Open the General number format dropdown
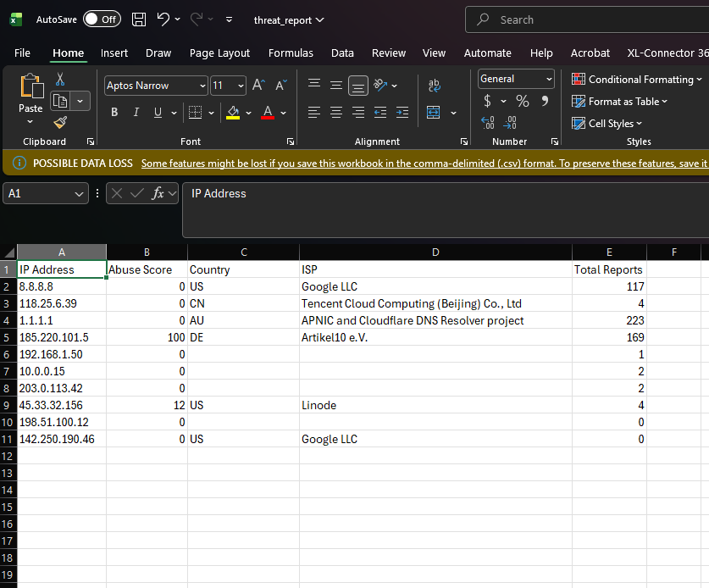The width and height of the screenshot is (709, 588). click(549, 79)
